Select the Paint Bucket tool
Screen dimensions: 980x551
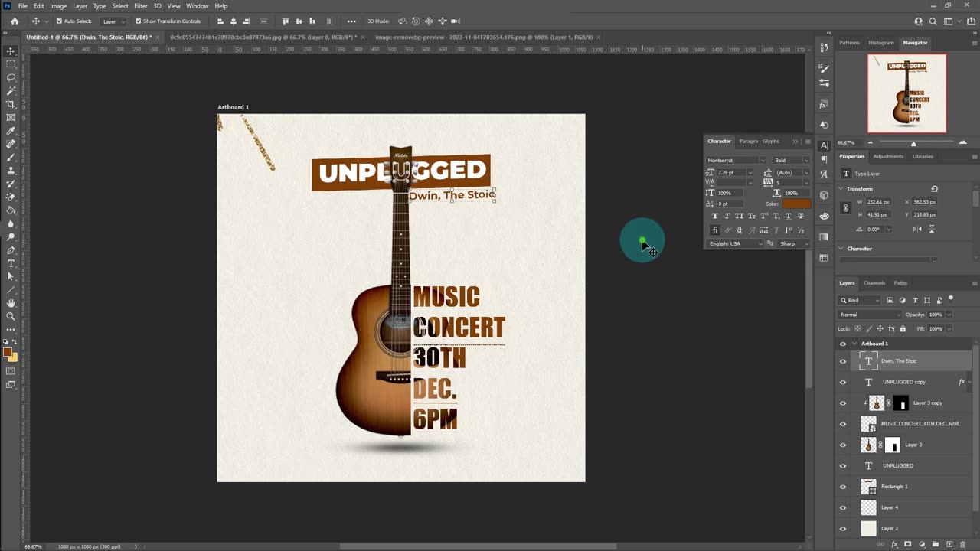pos(11,210)
